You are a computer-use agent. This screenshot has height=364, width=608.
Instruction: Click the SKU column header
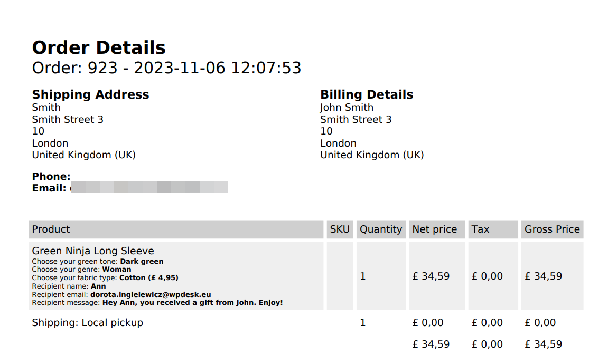tap(340, 229)
